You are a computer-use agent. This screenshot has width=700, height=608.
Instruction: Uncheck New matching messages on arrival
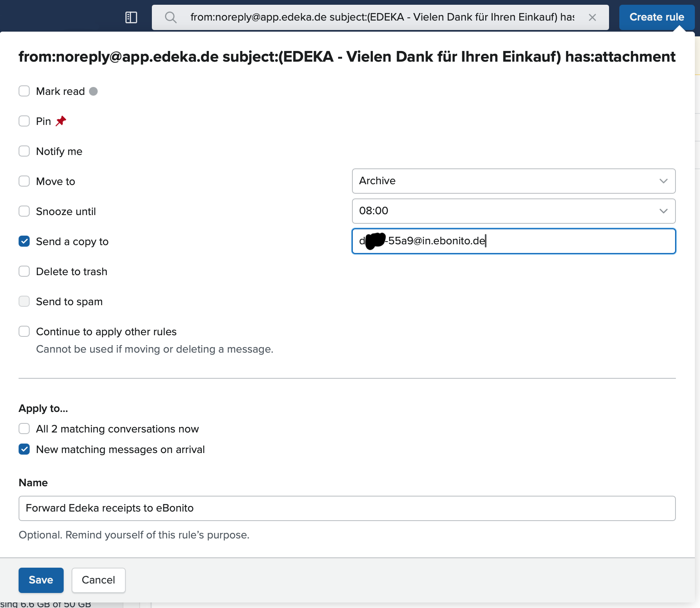(24, 449)
